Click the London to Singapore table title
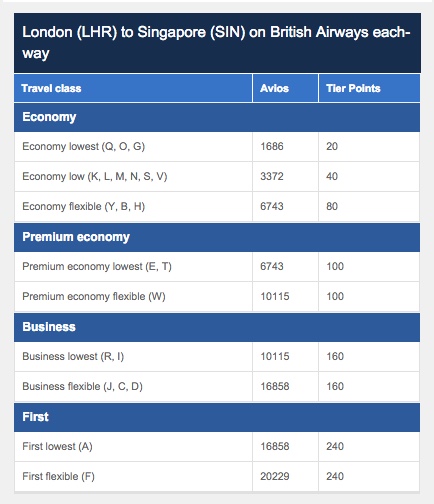The width and height of the screenshot is (434, 504). (217, 43)
